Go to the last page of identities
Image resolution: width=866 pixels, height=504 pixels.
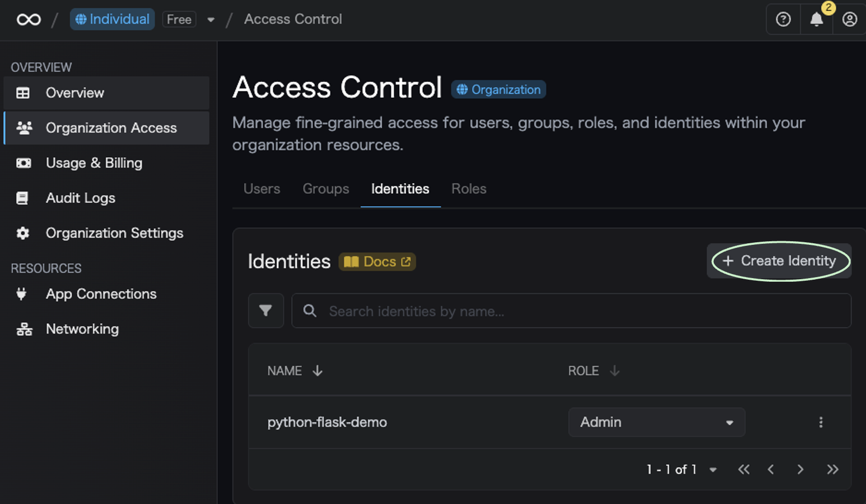(833, 469)
